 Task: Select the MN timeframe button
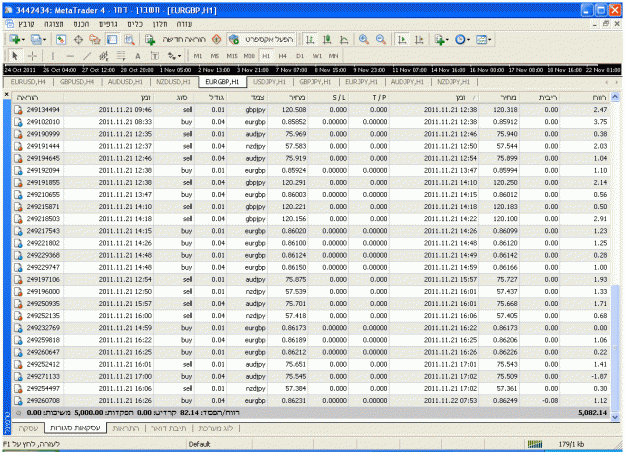(x=334, y=56)
